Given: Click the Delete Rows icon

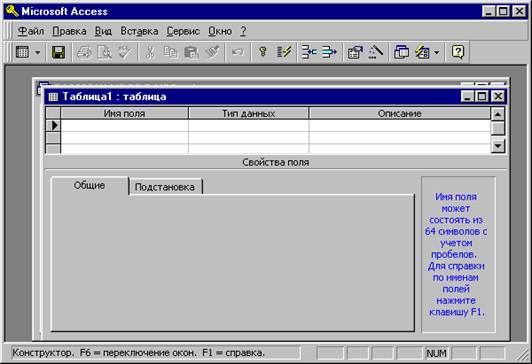Looking at the screenshot, I should click(x=329, y=52).
